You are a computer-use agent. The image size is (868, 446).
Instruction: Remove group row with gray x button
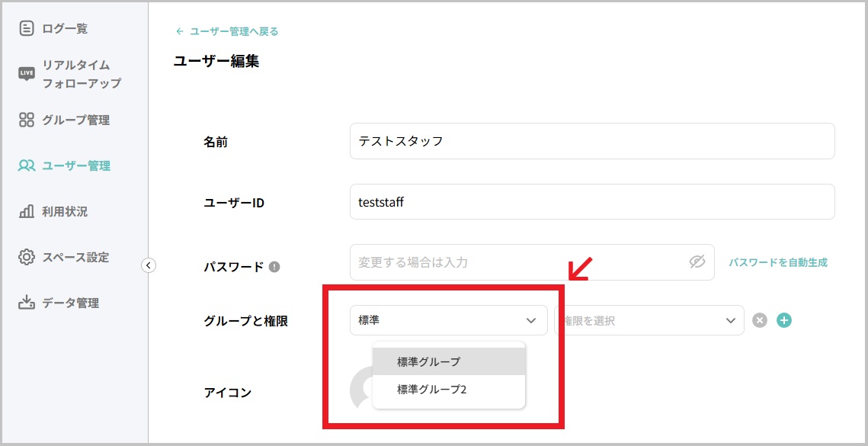click(x=760, y=320)
